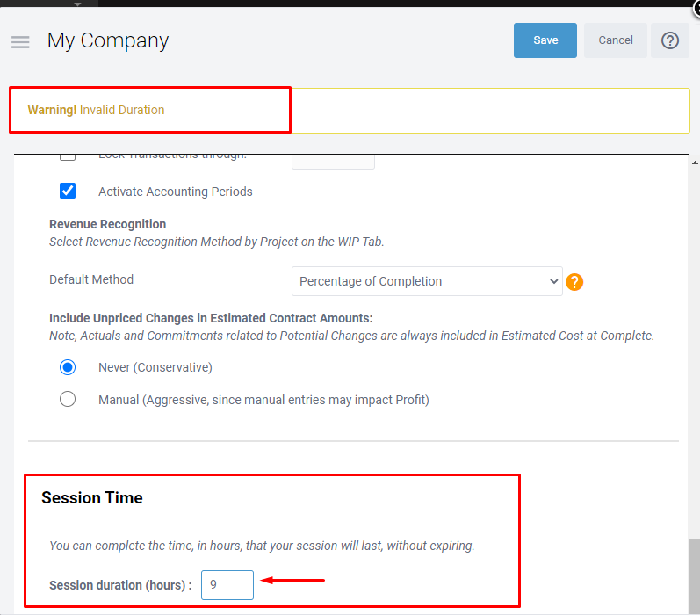Image resolution: width=700 pixels, height=615 pixels.
Task: Click the Session Time section heading
Action: (x=92, y=497)
